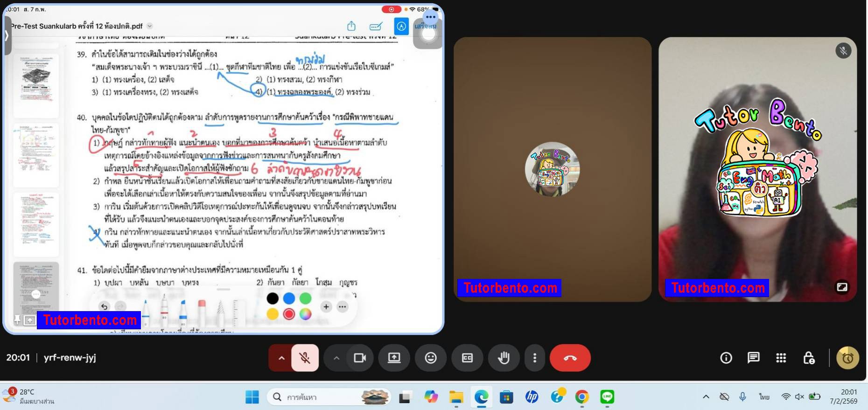Image resolution: width=868 pixels, height=410 pixels.
Task: Pick the black color swatch
Action: pyautogui.click(x=273, y=298)
